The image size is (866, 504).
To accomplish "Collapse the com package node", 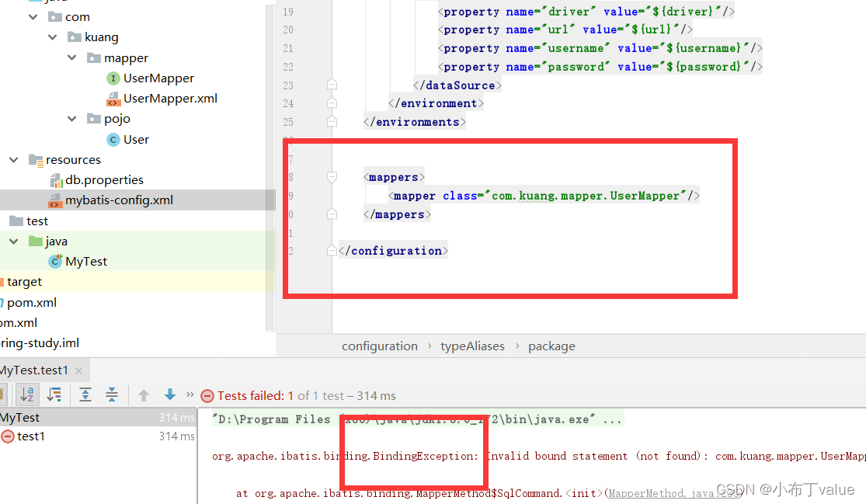I will pyautogui.click(x=33, y=17).
